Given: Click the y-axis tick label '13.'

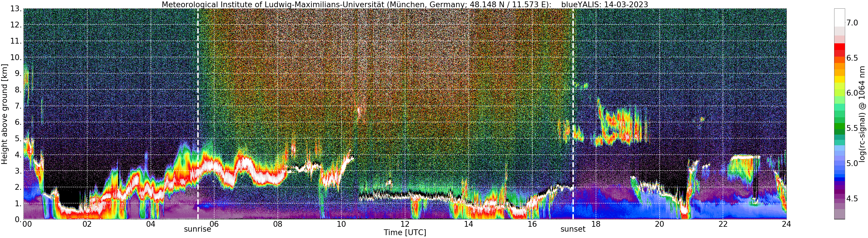Looking at the screenshot, I should [16, 9].
